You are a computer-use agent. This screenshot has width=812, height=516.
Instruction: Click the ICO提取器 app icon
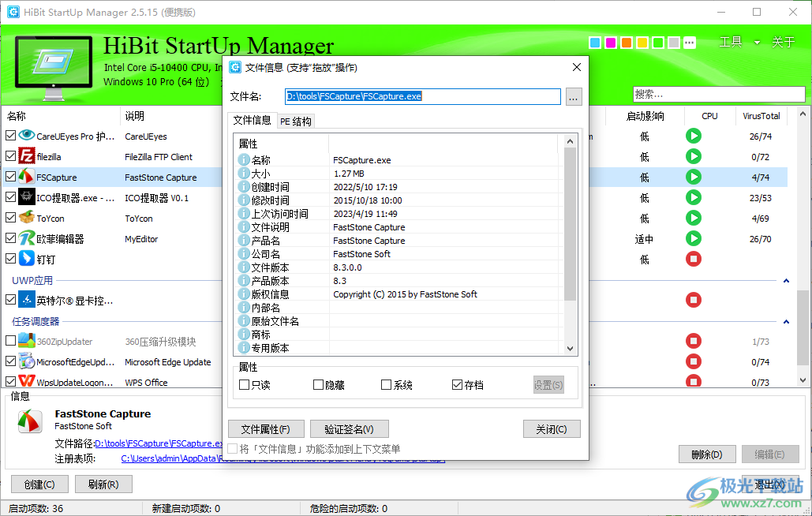coord(26,197)
